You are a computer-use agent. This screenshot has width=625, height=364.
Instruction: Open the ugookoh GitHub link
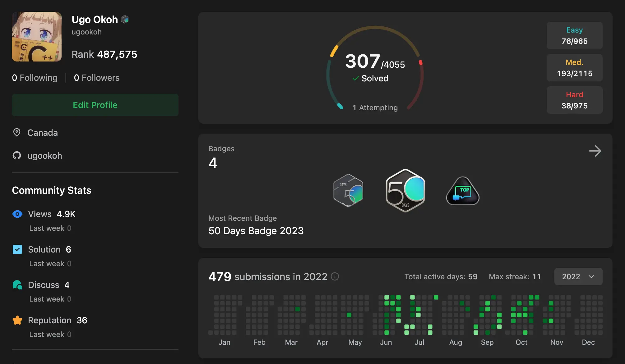[x=45, y=156]
